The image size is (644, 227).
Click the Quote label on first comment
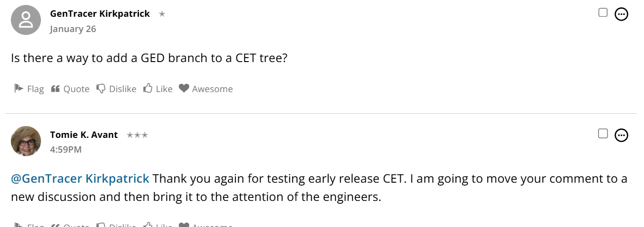[x=76, y=89]
